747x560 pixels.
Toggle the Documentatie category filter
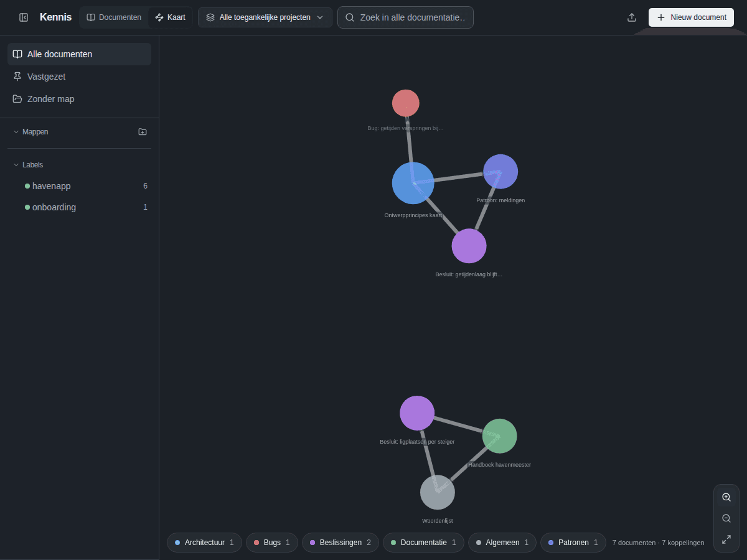pos(423,543)
